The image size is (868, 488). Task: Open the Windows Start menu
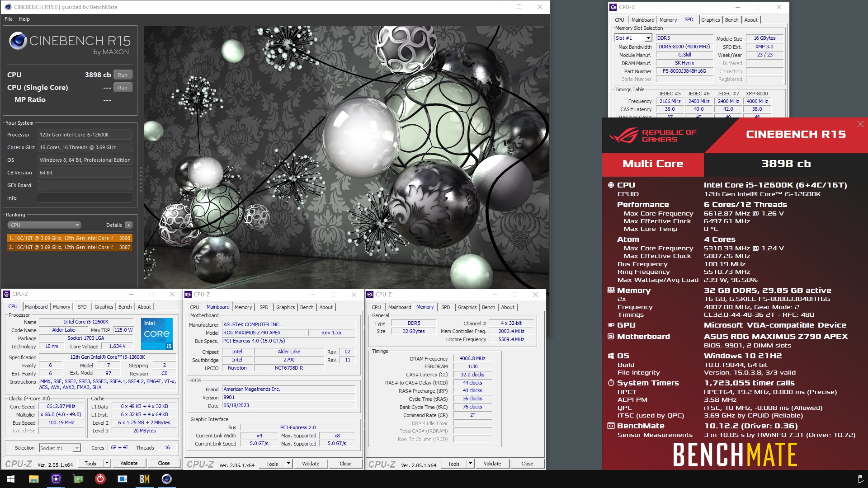click(11, 479)
